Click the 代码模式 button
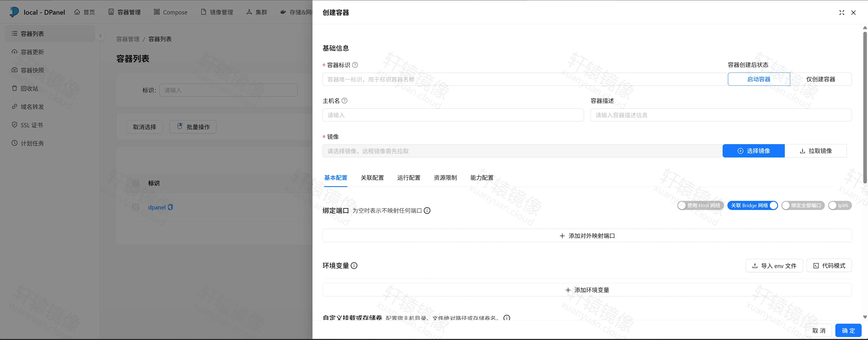Image resolution: width=868 pixels, height=340 pixels. pyautogui.click(x=829, y=266)
